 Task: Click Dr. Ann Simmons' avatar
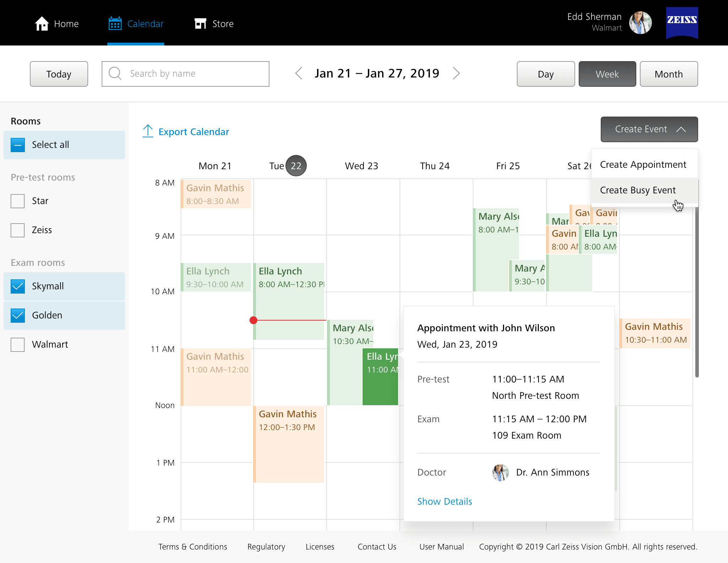pyautogui.click(x=500, y=472)
